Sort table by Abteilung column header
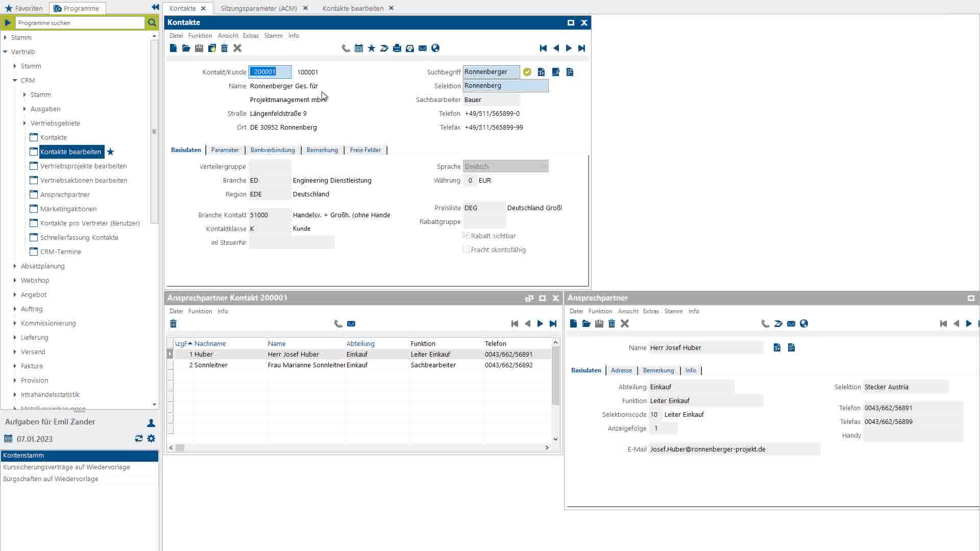Screen dimensions: 980x551 tap(360, 343)
